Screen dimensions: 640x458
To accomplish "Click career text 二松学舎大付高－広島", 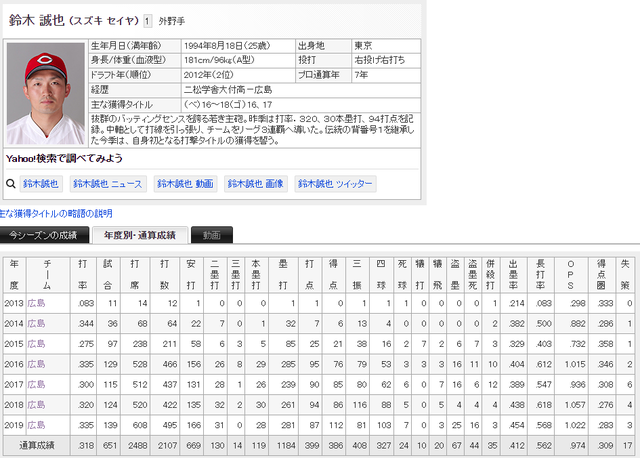I will pyautogui.click(x=228, y=90).
